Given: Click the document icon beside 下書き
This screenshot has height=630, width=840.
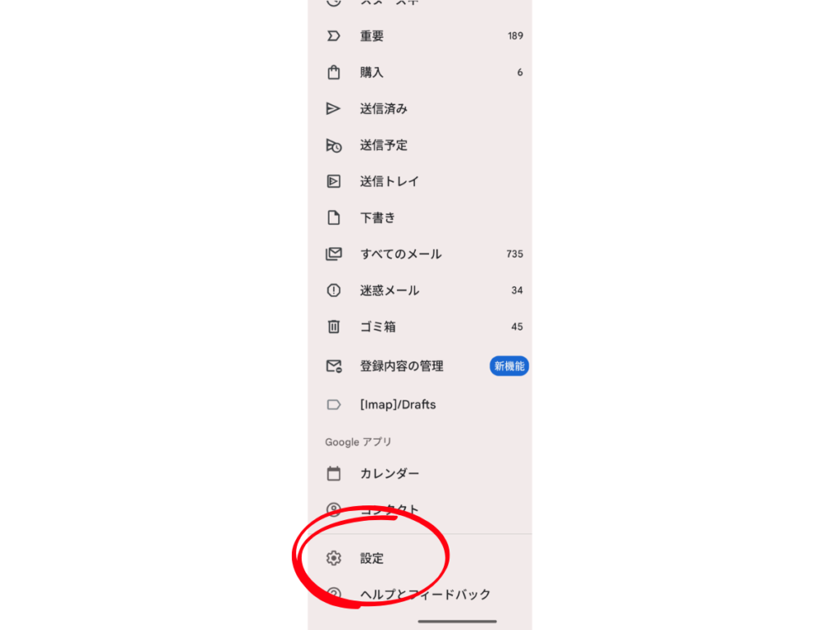Looking at the screenshot, I should (x=333, y=217).
